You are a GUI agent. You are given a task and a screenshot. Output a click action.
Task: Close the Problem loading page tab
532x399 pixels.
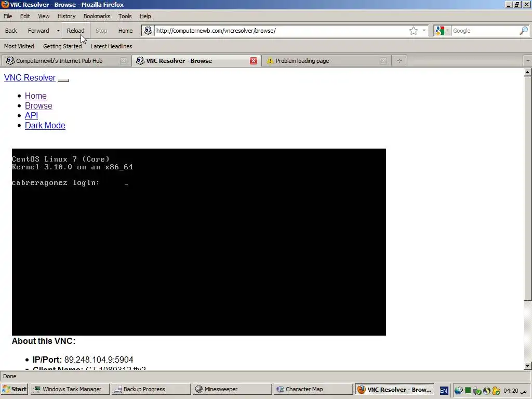(383, 61)
